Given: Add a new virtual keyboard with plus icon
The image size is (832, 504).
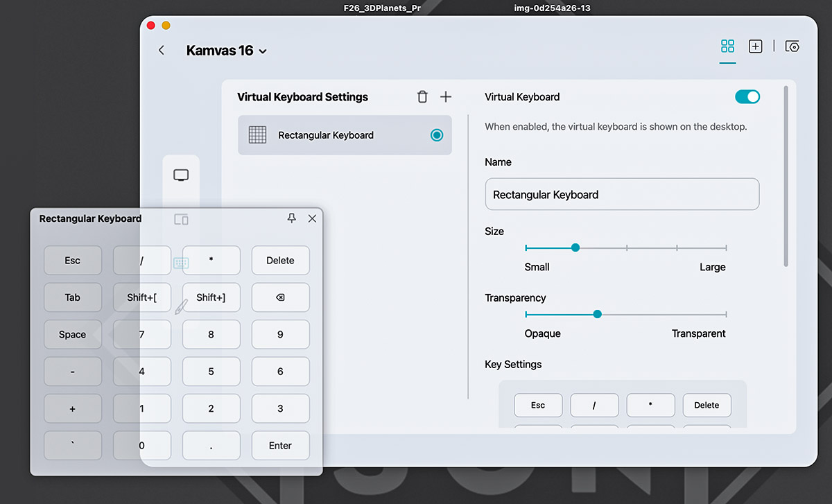Looking at the screenshot, I should 446,97.
